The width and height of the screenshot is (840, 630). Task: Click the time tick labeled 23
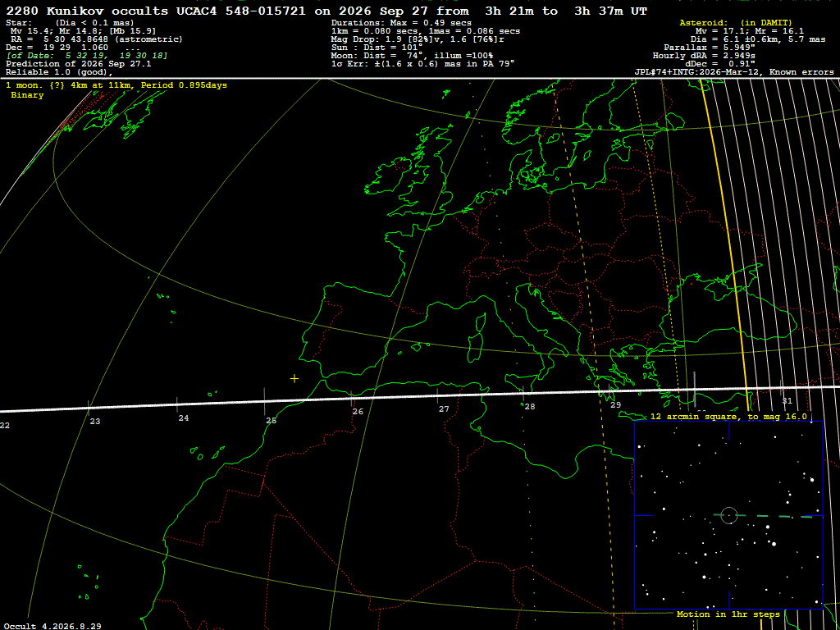pyautogui.click(x=95, y=422)
